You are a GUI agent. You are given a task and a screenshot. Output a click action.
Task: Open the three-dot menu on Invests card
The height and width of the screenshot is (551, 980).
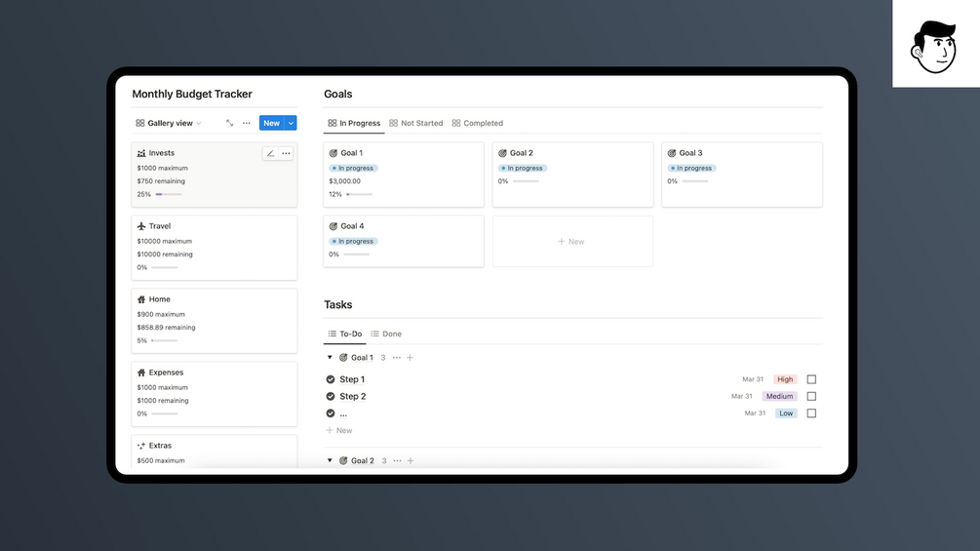[x=286, y=153]
